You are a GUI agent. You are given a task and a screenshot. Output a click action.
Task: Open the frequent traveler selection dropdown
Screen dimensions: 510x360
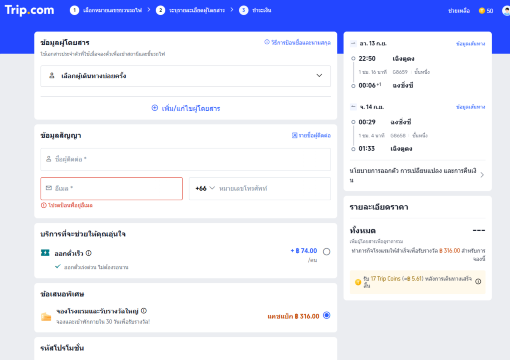(x=185, y=76)
